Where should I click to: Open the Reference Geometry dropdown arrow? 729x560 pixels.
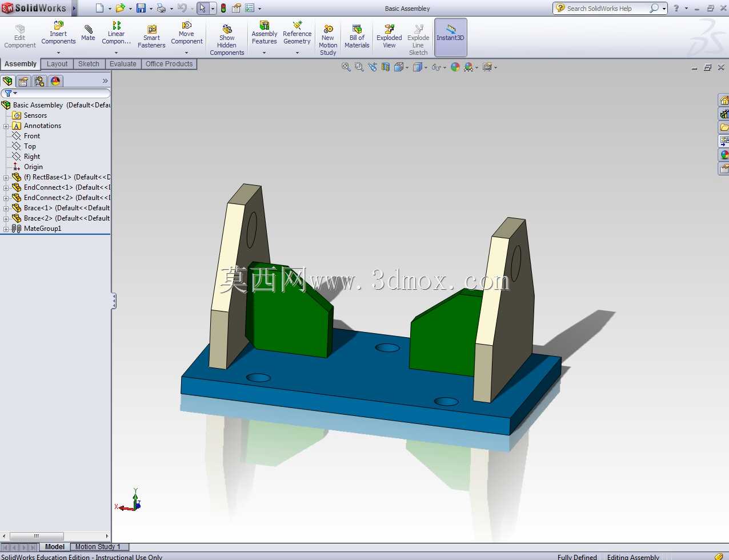point(297,53)
